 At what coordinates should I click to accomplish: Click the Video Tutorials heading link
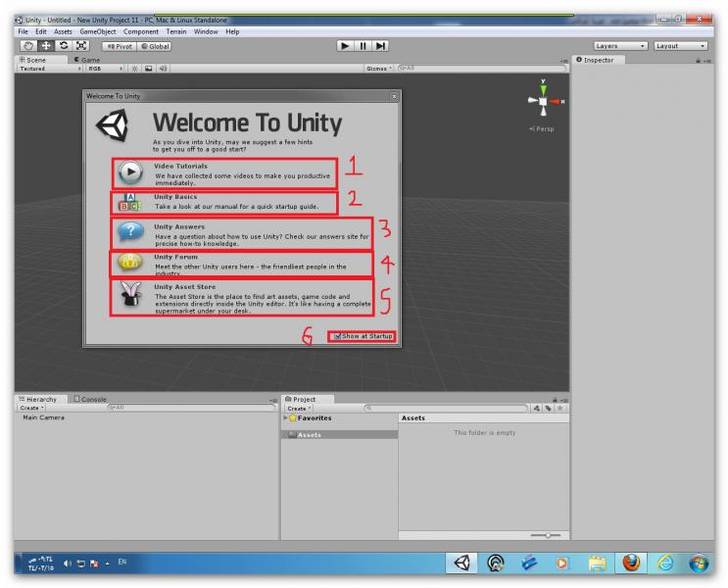(180, 166)
